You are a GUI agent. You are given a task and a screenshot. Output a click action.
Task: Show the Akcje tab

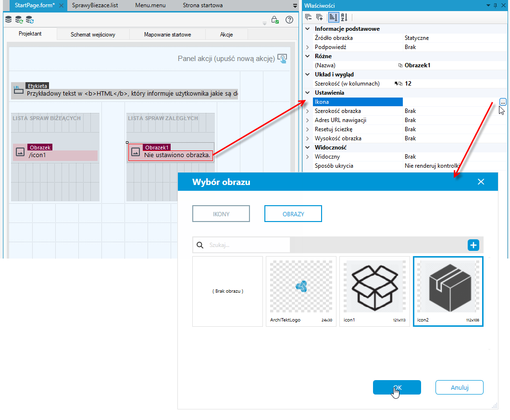tap(226, 35)
